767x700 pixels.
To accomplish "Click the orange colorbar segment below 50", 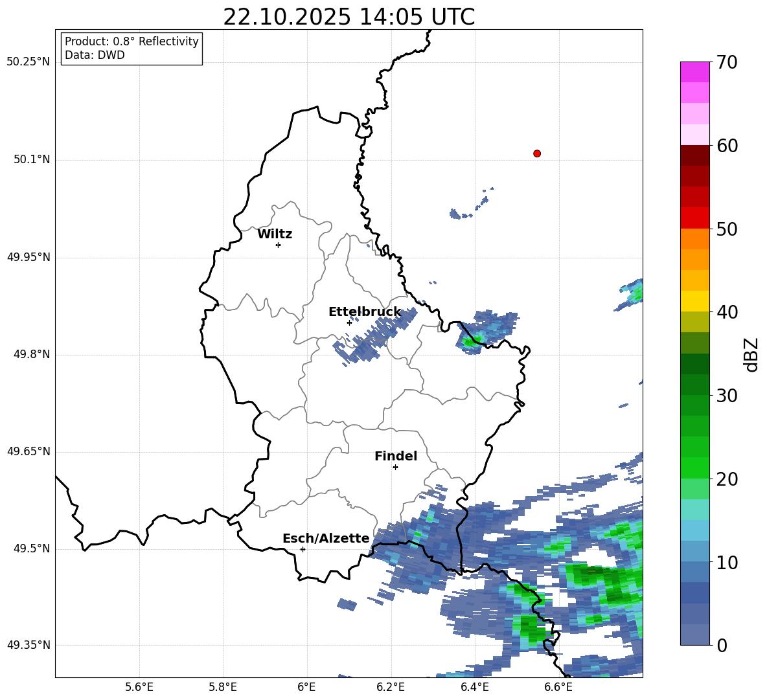I will (x=694, y=239).
